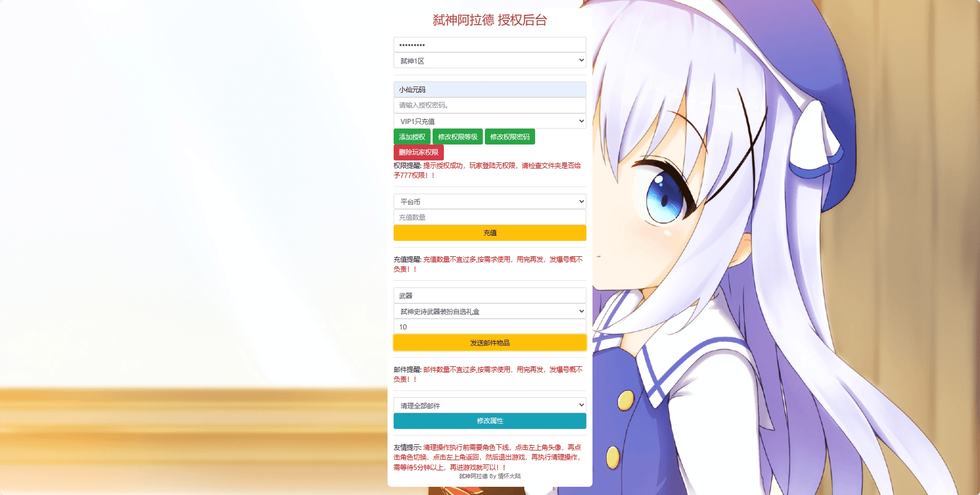Click the 添加授权 green button
The width and height of the screenshot is (980, 495).
tap(412, 137)
